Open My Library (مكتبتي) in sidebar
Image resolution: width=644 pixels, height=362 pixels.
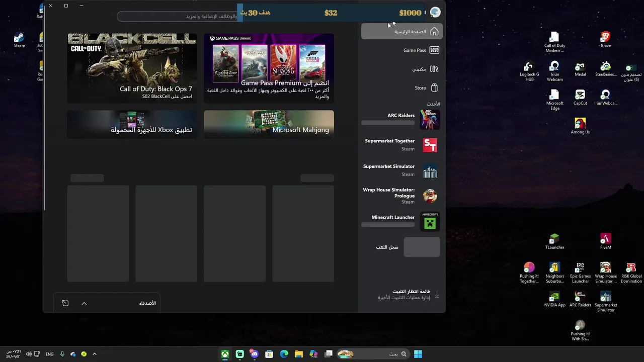pyautogui.click(x=402, y=69)
